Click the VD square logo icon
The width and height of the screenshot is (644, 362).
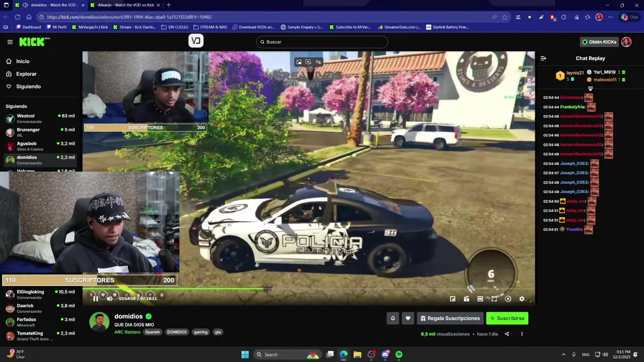pyautogui.click(x=196, y=41)
